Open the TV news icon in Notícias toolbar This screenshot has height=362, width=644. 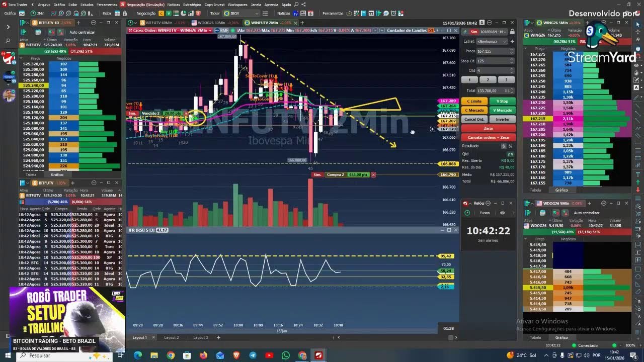click(x=295, y=13)
